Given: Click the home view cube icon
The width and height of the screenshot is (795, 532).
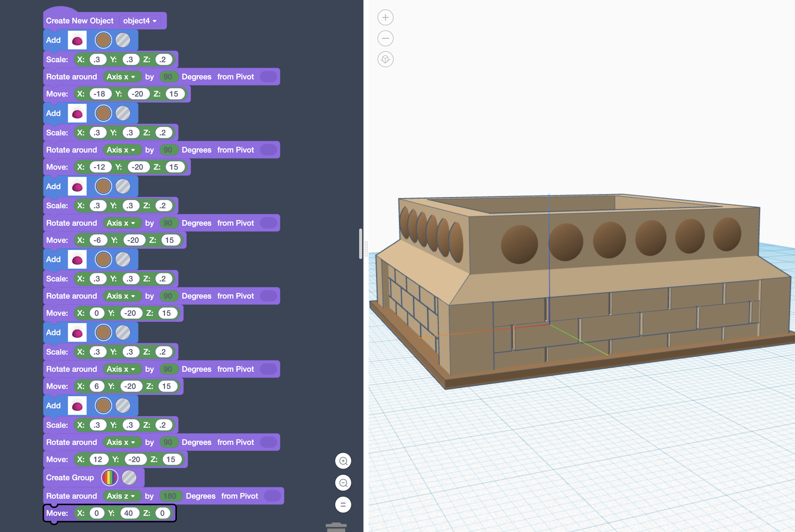Looking at the screenshot, I should click(x=386, y=59).
